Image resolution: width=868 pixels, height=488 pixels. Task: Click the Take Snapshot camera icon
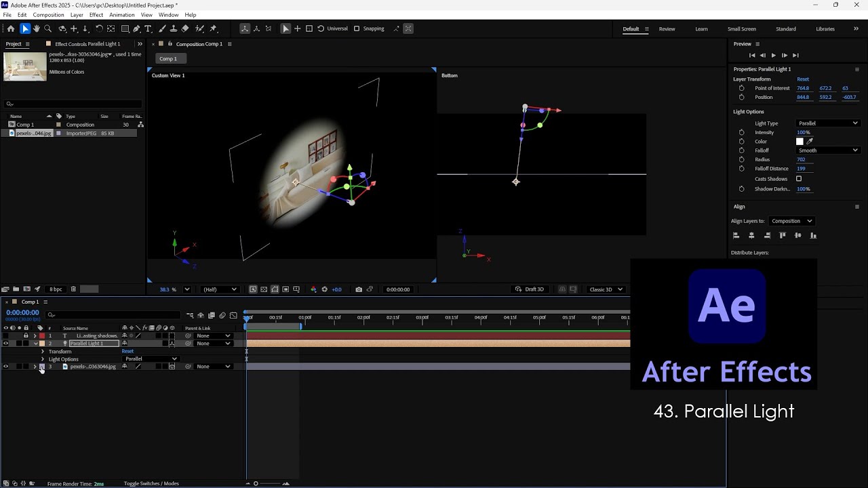[359, 289]
